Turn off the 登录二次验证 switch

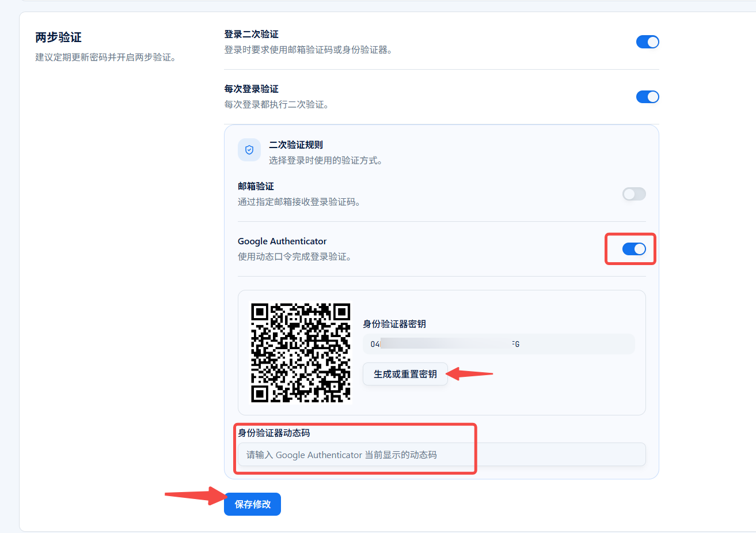pyautogui.click(x=647, y=42)
